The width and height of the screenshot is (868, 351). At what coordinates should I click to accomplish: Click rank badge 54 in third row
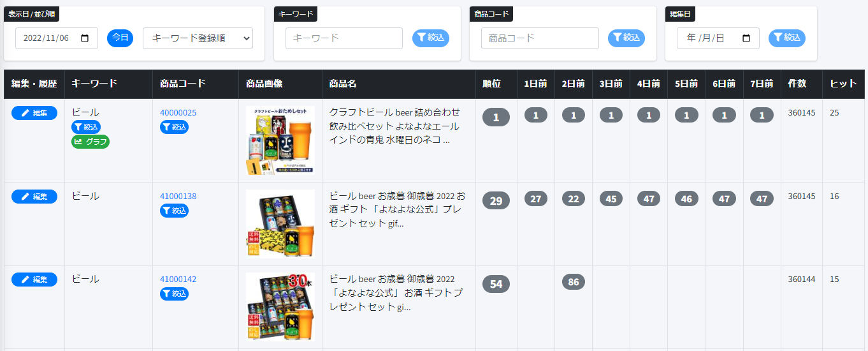496,284
